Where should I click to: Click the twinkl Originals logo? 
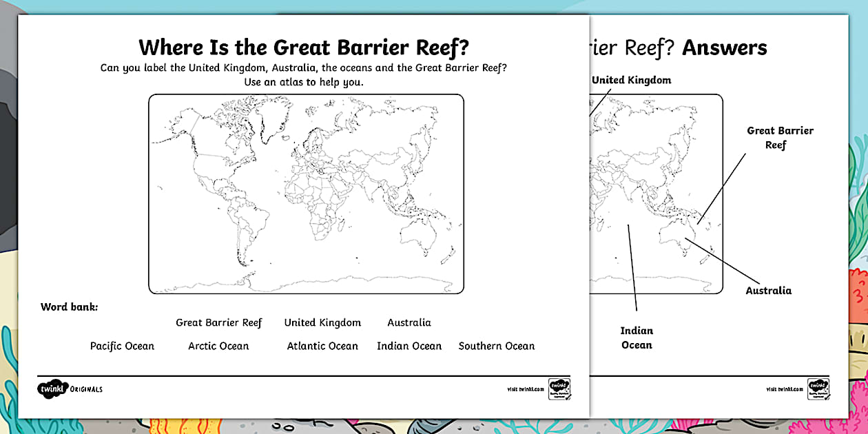(70, 389)
